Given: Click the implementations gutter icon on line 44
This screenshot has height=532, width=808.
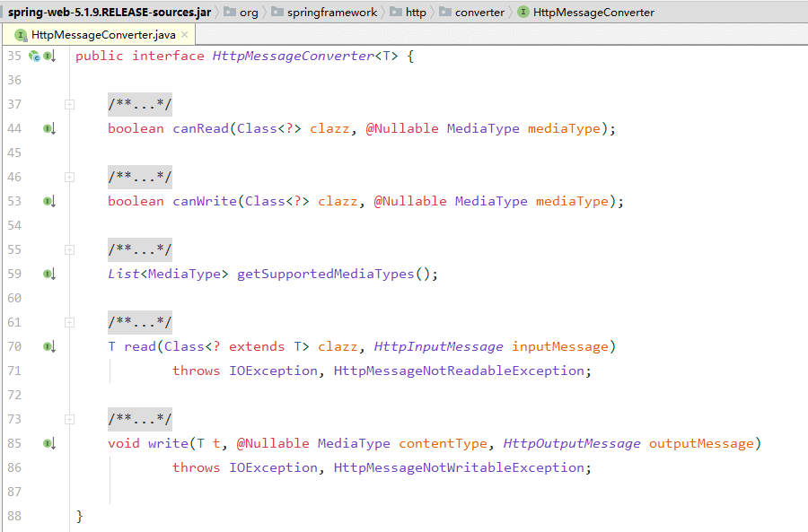Looking at the screenshot, I should pyautogui.click(x=48, y=128).
